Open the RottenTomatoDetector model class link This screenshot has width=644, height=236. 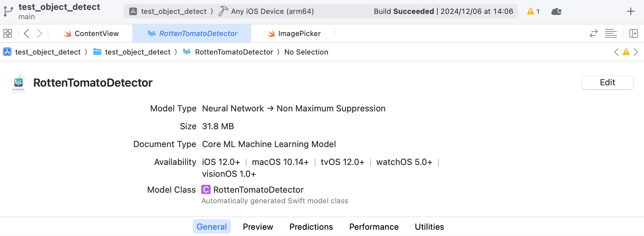tap(258, 190)
